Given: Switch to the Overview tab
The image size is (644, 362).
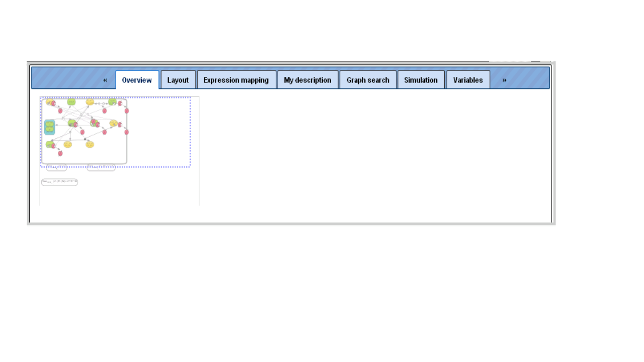Looking at the screenshot, I should 137,80.
